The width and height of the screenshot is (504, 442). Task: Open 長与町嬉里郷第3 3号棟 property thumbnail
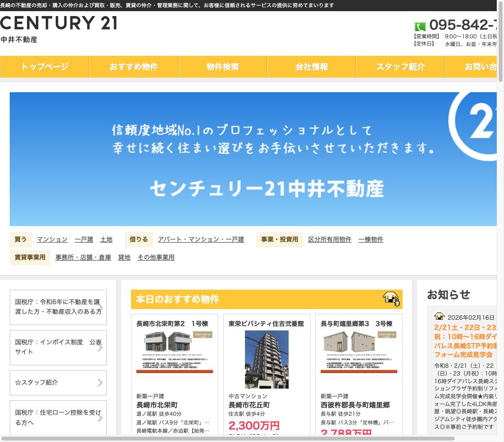(358, 352)
